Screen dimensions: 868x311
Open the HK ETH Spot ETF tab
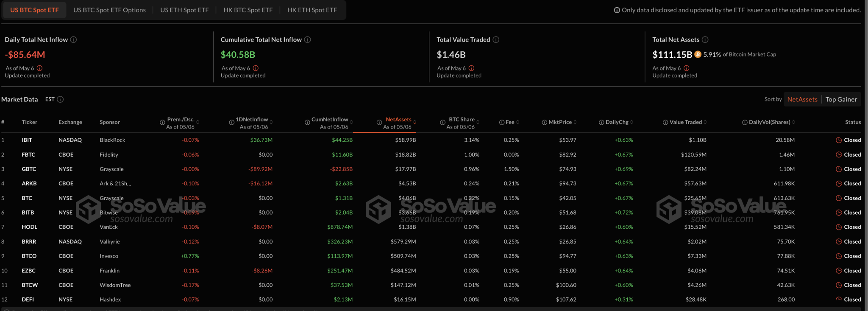(312, 10)
